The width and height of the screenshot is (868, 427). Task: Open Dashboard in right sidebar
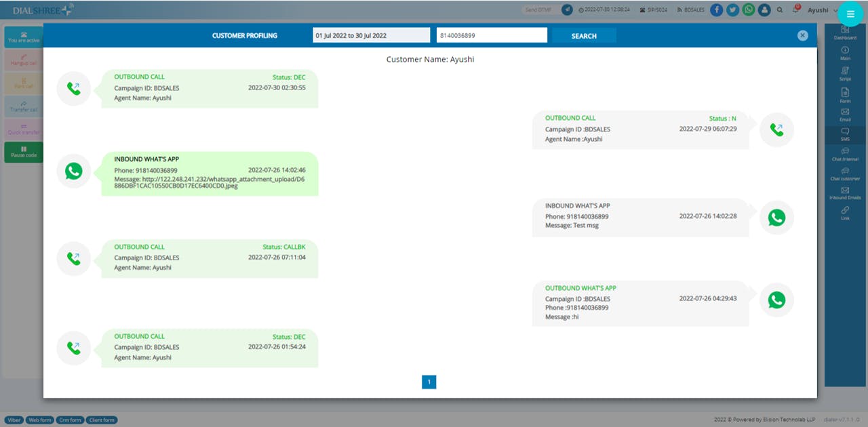click(x=845, y=33)
